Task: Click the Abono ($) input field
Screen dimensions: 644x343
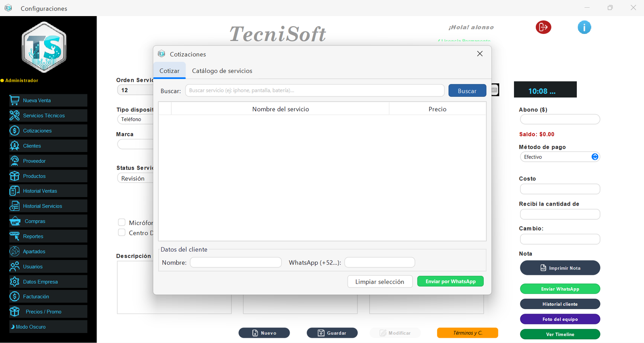Action: tap(560, 119)
